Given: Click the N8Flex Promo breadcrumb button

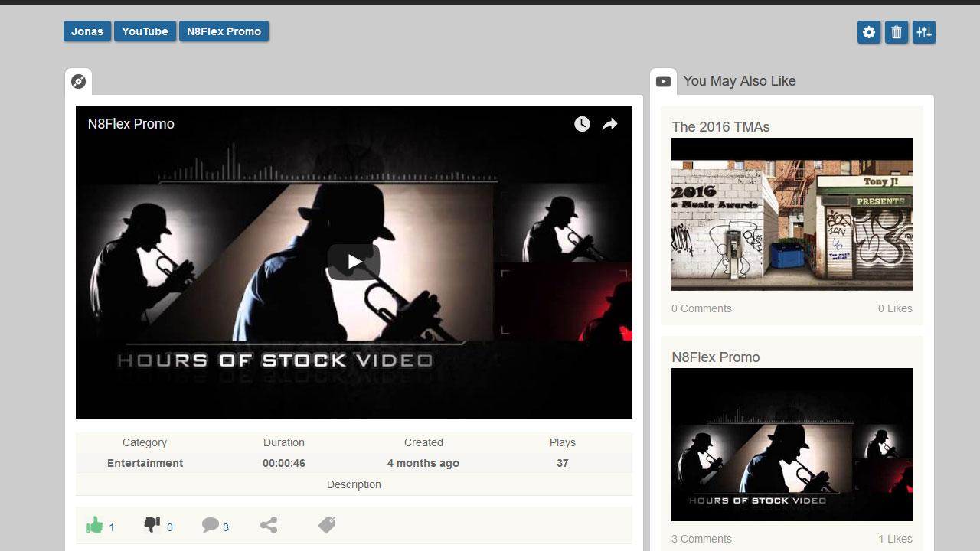Looking at the screenshot, I should click(x=224, y=31).
